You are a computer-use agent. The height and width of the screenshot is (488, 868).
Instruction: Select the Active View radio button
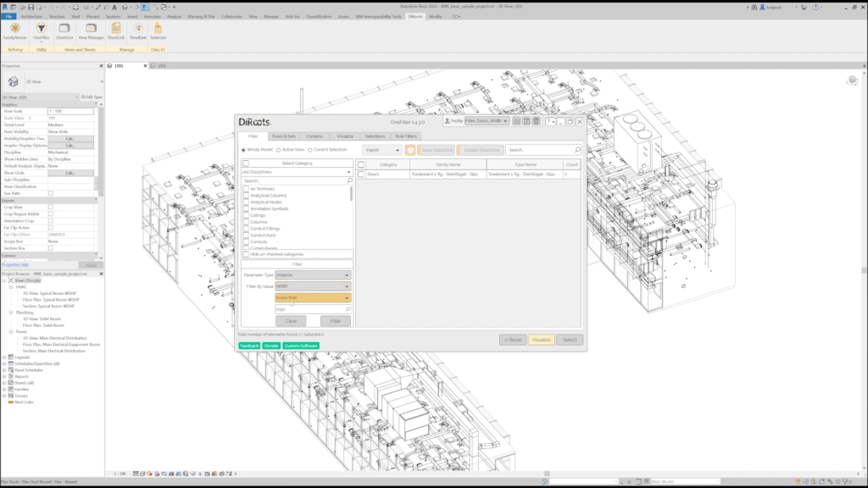(278, 150)
